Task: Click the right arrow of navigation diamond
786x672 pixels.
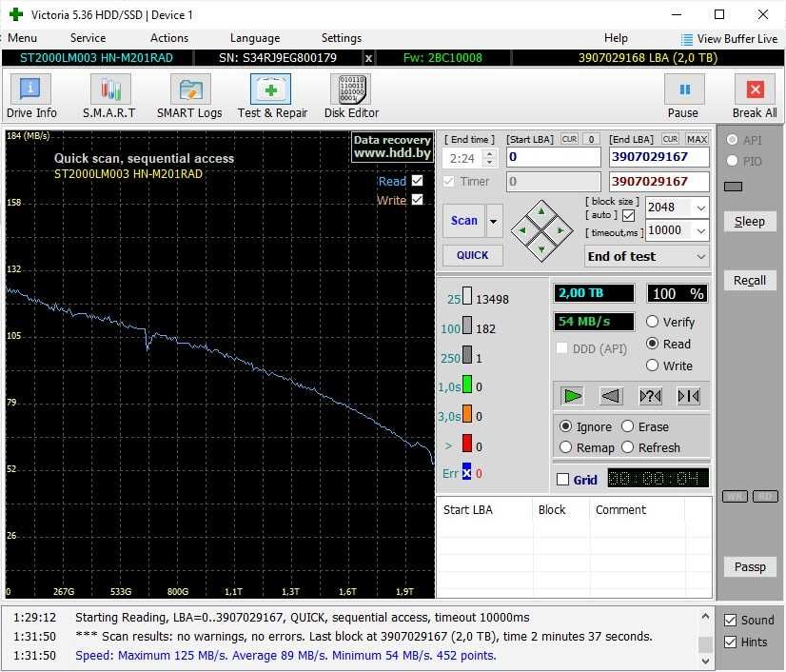Action: coord(560,230)
